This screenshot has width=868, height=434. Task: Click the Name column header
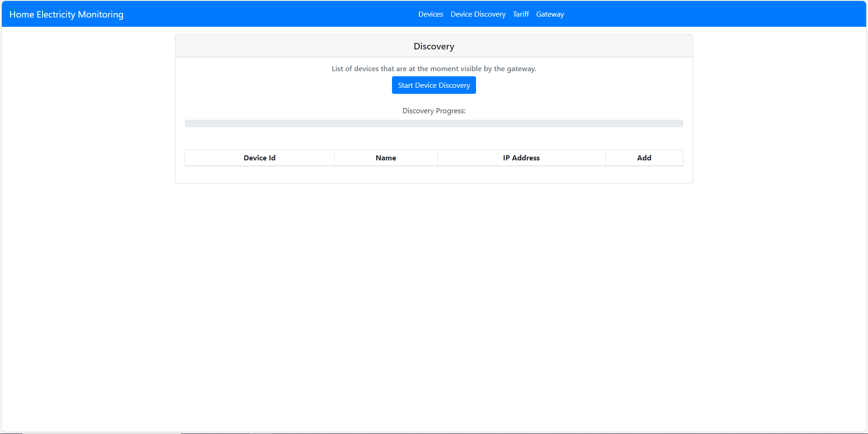point(386,158)
